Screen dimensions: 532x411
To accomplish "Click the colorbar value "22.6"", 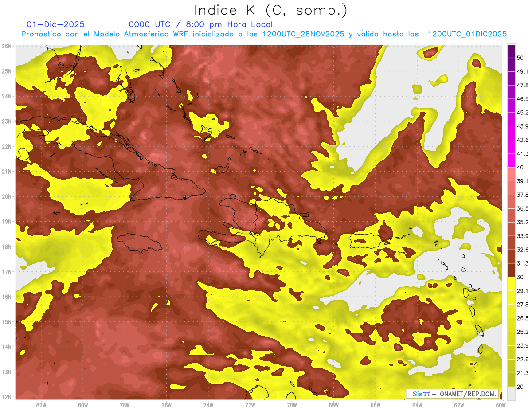I will tap(523, 359).
